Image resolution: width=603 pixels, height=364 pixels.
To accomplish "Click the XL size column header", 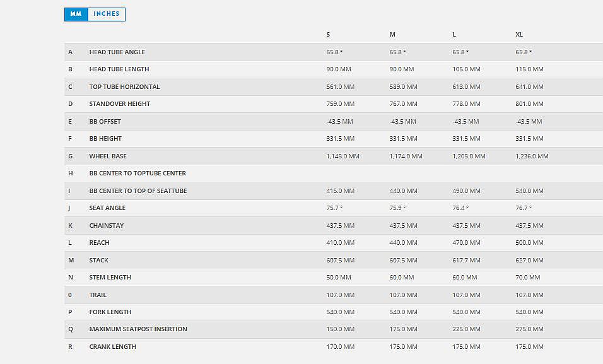I will point(519,35).
